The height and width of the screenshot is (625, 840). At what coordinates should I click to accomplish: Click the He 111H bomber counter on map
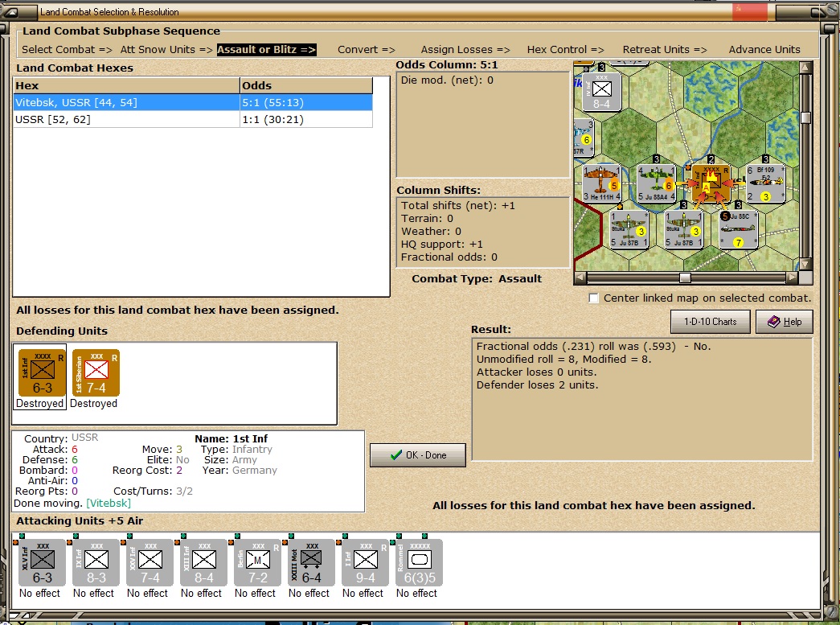[x=601, y=183]
